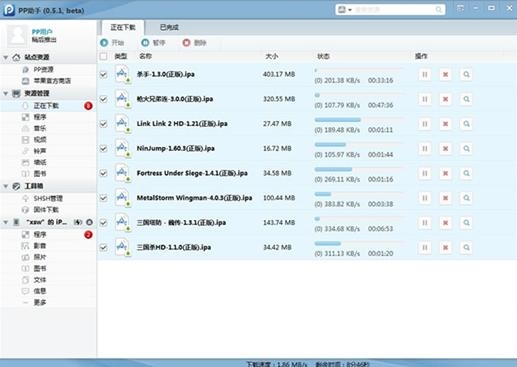Screen dimensions: 517x367
Task: Collapse the resource management sidebar section
Action: (6, 93)
